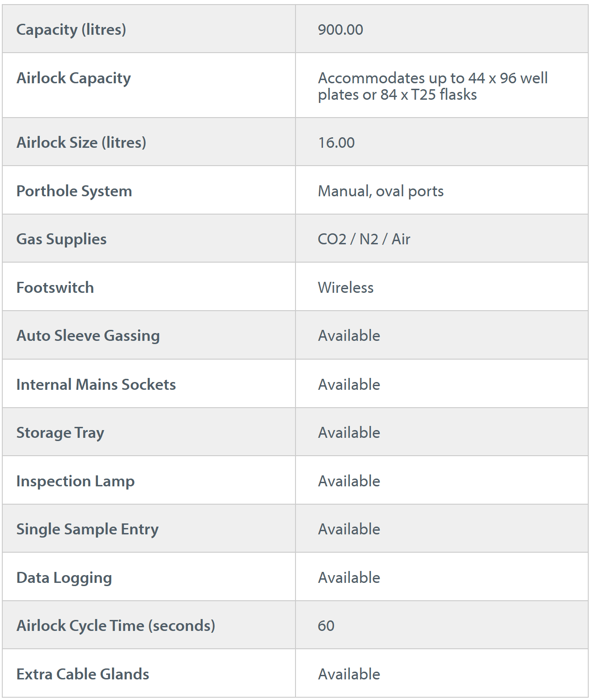Click the "Inspection Lamp" label
This screenshot has height=700, width=591.
[75, 481]
